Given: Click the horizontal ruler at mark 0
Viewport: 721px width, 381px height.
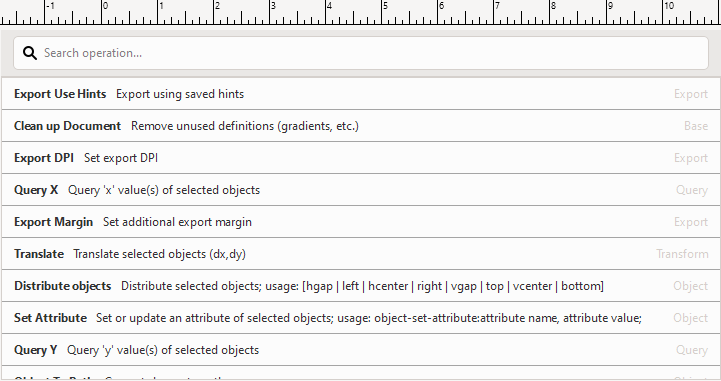Looking at the screenshot, I should (x=102, y=12).
